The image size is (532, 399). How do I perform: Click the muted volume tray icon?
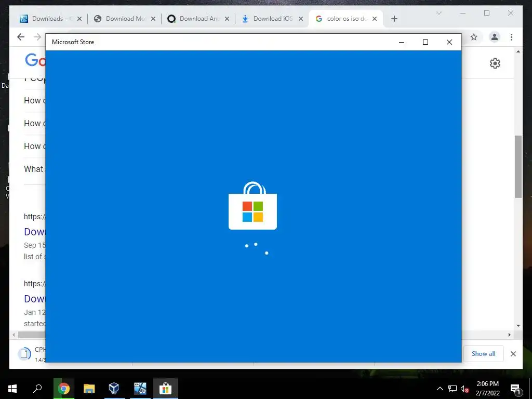[x=464, y=389]
